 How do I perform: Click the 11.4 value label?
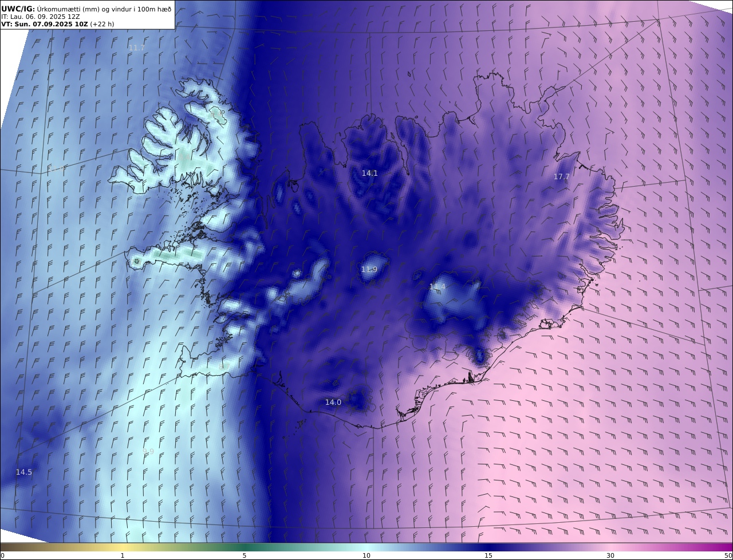click(x=438, y=287)
